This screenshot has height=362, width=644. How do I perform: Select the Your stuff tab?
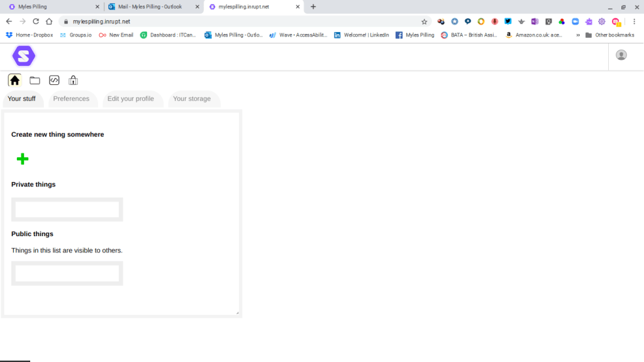click(x=22, y=99)
